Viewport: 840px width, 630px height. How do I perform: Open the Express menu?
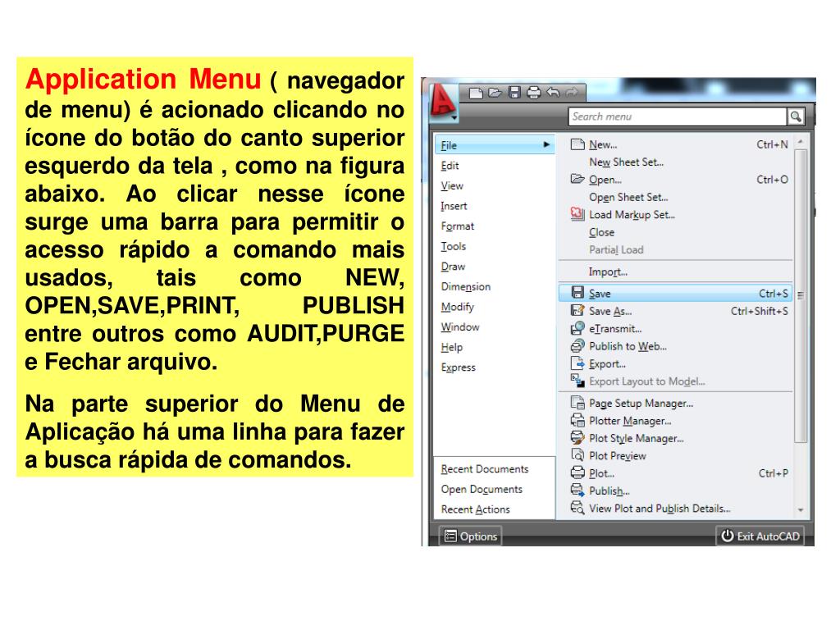(x=458, y=367)
